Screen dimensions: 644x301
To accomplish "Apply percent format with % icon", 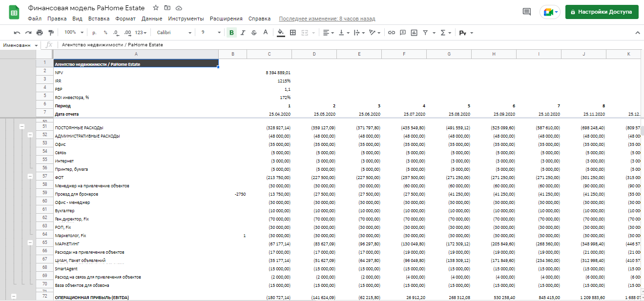I will coord(105,33).
